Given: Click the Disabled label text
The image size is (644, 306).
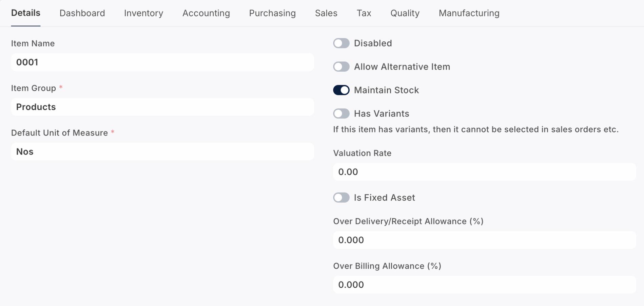Looking at the screenshot, I should pos(373,43).
